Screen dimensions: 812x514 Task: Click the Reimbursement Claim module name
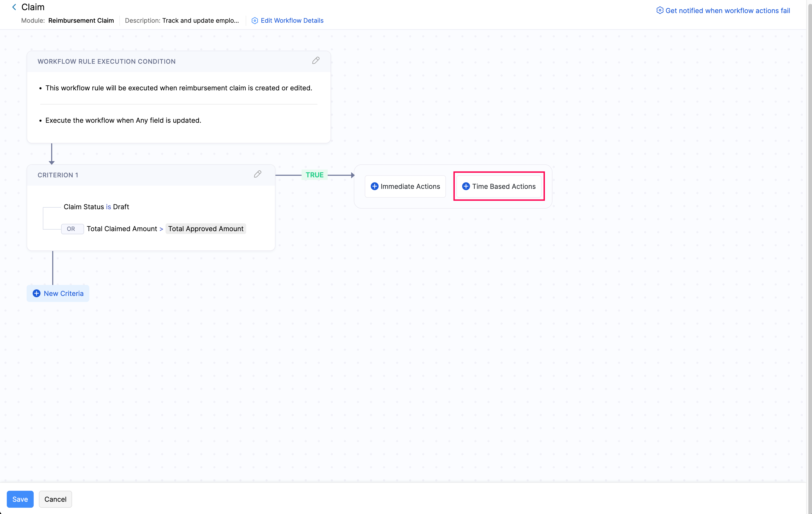pos(81,21)
